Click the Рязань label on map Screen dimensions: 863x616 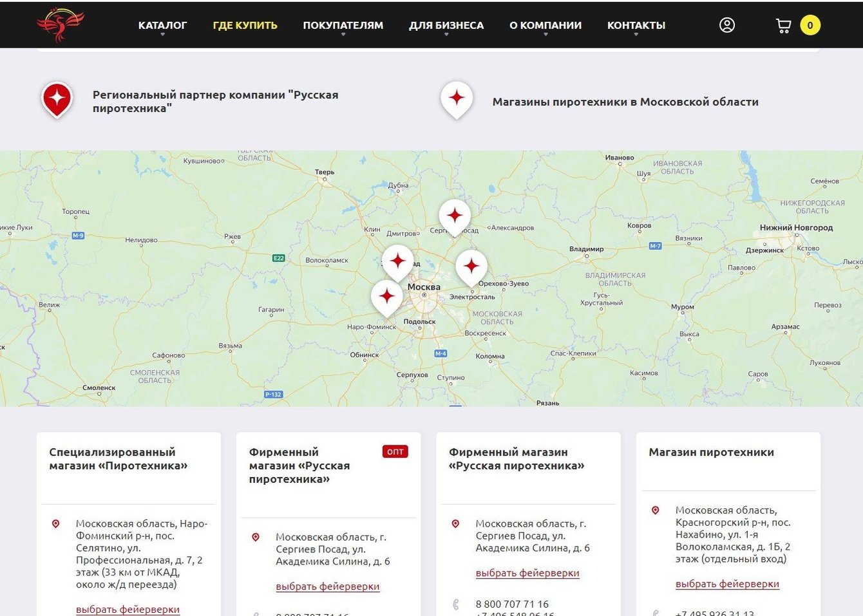click(x=548, y=403)
